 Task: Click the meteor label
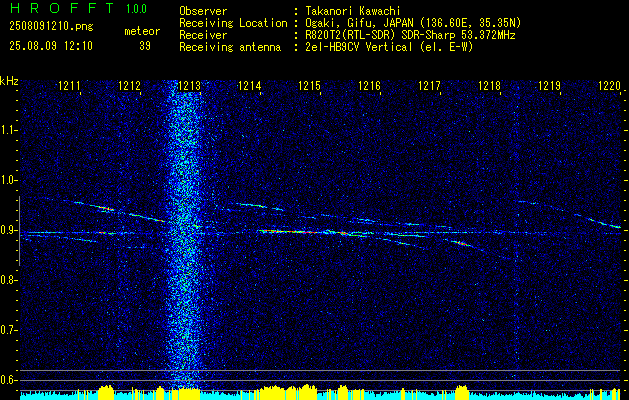click(142, 31)
